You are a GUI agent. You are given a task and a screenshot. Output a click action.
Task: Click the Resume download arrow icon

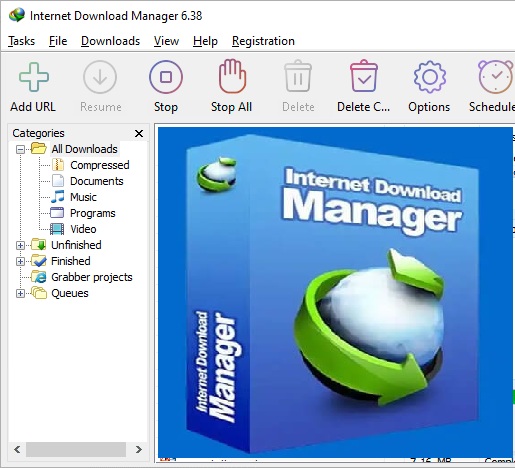pos(100,77)
